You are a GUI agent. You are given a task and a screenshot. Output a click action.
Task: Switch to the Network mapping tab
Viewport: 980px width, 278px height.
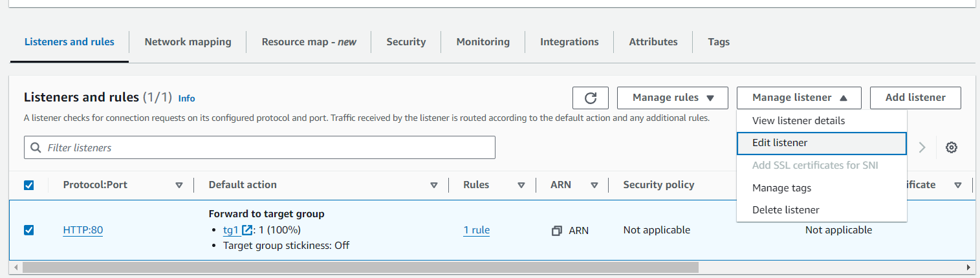pyautogui.click(x=188, y=42)
